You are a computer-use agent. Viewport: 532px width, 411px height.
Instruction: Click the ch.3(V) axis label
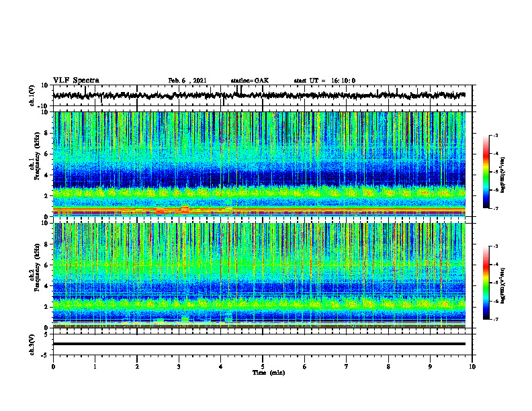pyautogui.click(x=32, y=345)
